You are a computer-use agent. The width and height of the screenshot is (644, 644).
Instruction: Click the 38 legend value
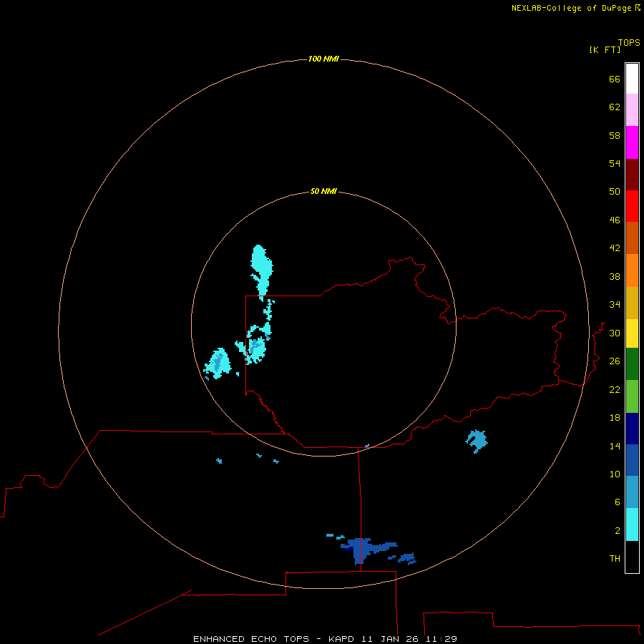tap(615, 276)
